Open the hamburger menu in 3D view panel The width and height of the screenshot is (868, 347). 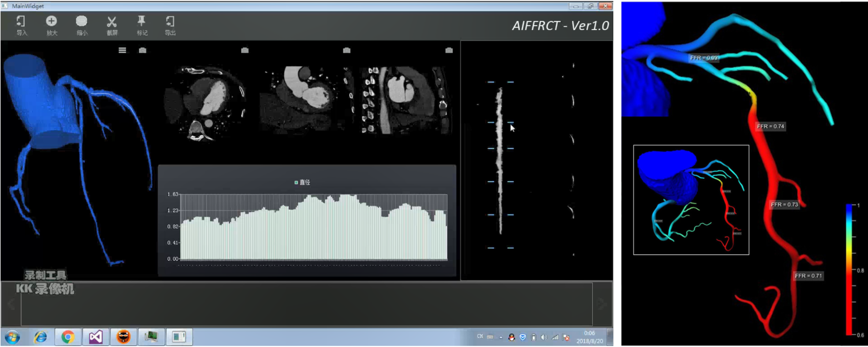tap(123, 50)
